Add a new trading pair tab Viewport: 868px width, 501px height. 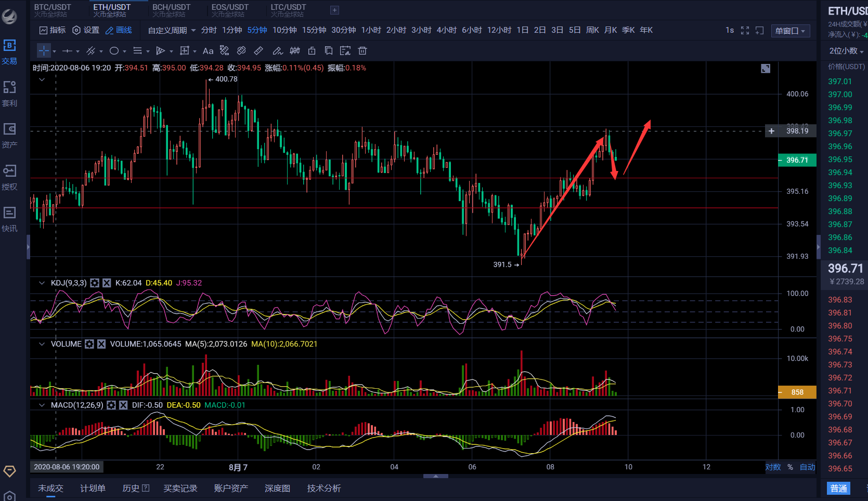coord(335,10)
